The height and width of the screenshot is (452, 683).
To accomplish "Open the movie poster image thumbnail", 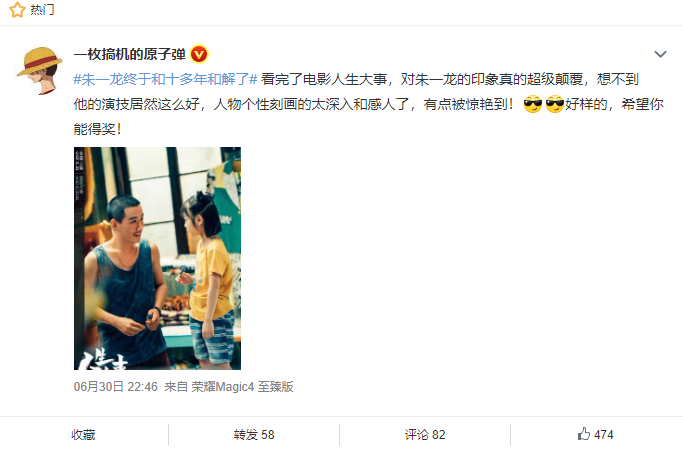I will pos(157,258).
